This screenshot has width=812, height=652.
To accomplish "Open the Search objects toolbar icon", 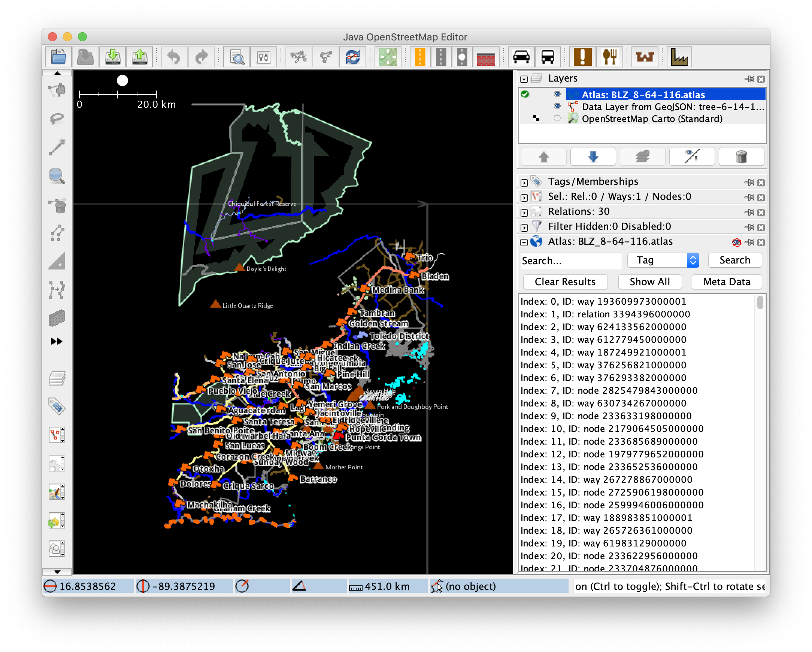I will point(237,57).
